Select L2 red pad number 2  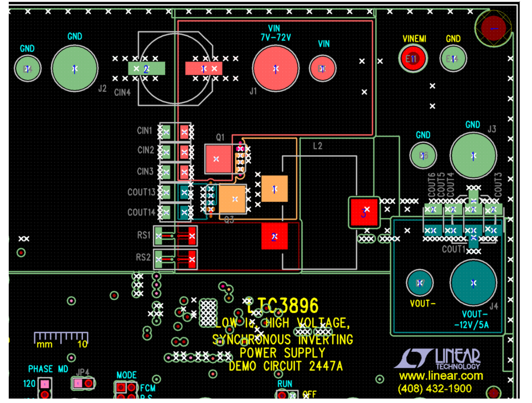(x=274, y=236)
